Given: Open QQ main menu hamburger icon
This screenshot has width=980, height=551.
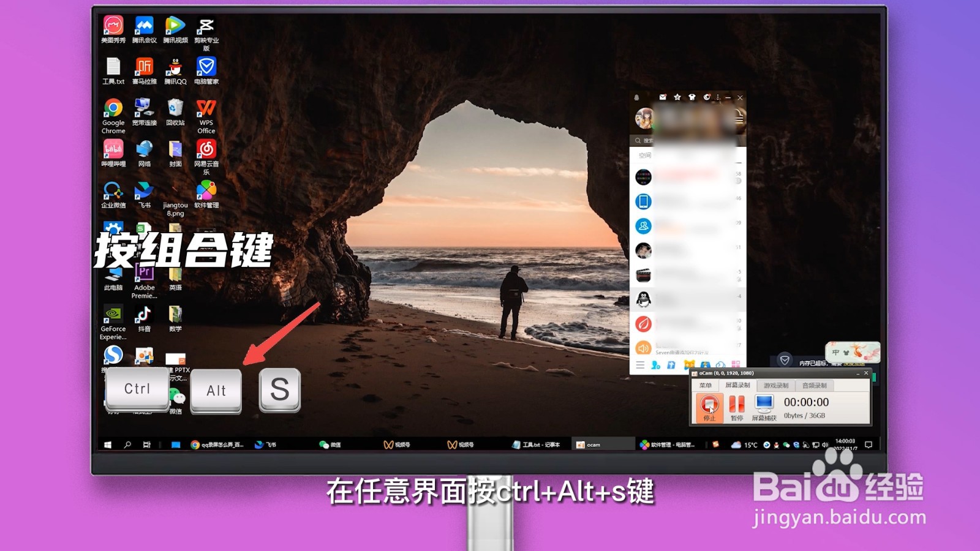Looking at the screenshot, I should (640, 365).
